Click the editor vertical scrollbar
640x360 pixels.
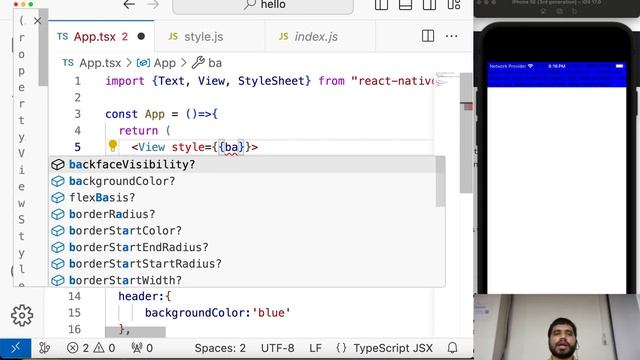coord(466,133)
